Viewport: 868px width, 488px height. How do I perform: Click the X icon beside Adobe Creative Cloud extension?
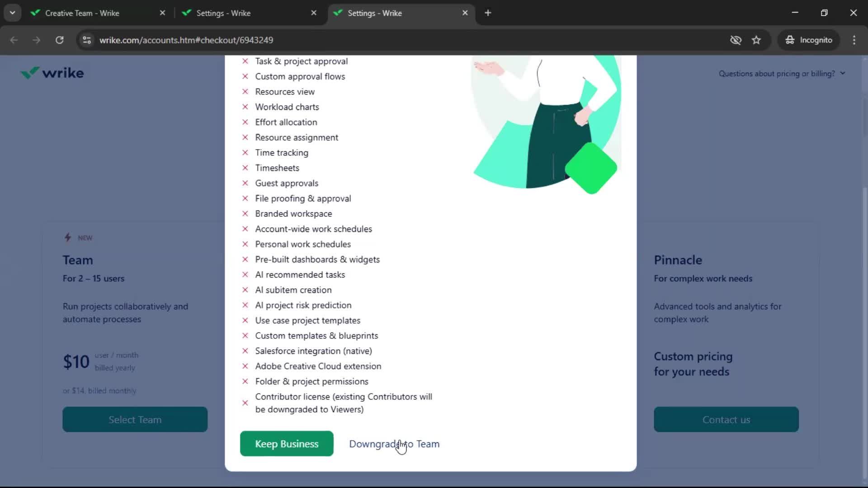click(245, 366)
